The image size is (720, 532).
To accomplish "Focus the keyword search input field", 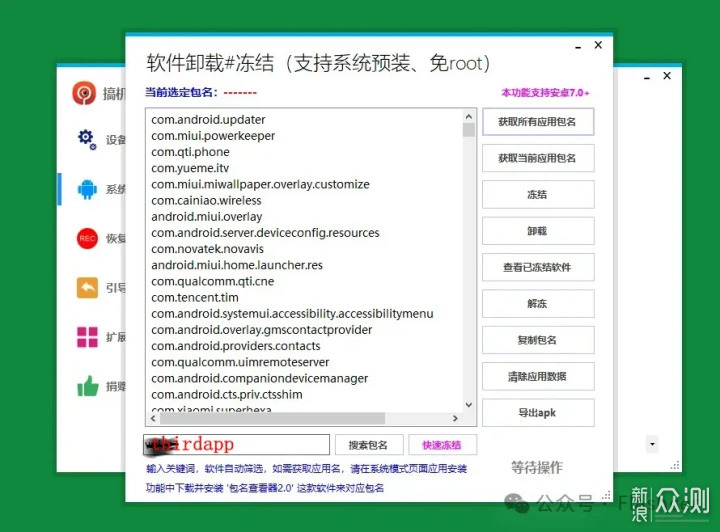I will point(236,445).
